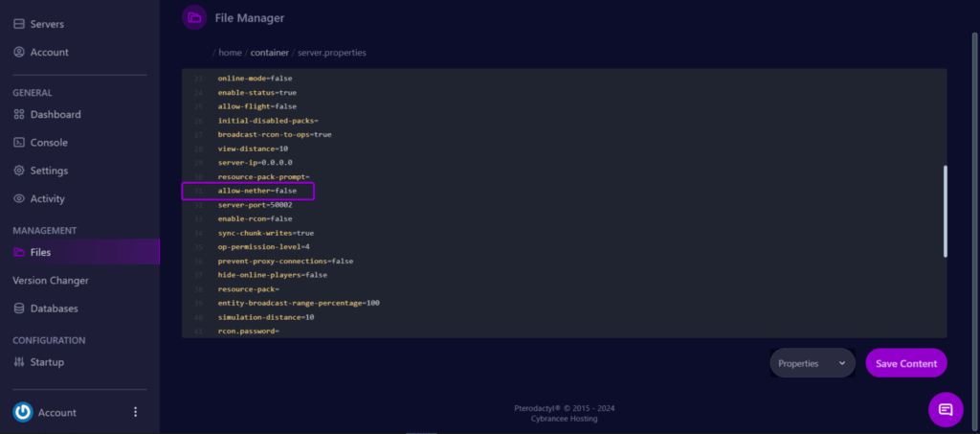Click the enable-rcon=false line
980x434 pixels.
255,218
